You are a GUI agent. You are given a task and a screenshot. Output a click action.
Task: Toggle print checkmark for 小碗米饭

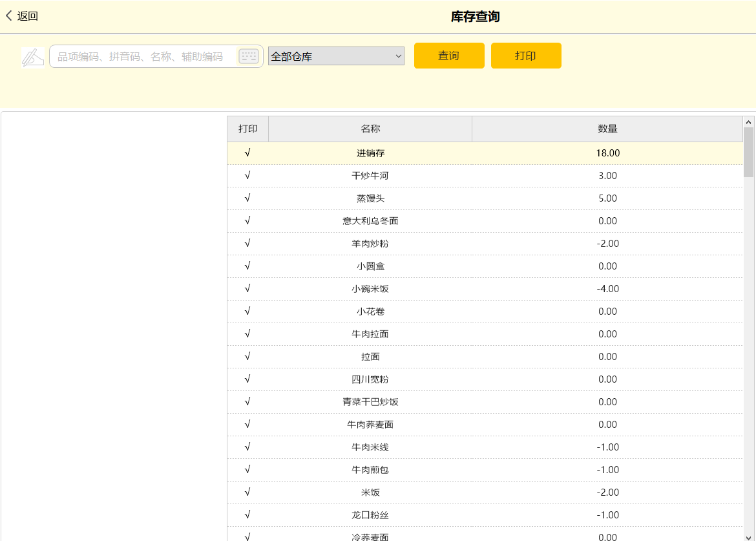click(247, 289)
